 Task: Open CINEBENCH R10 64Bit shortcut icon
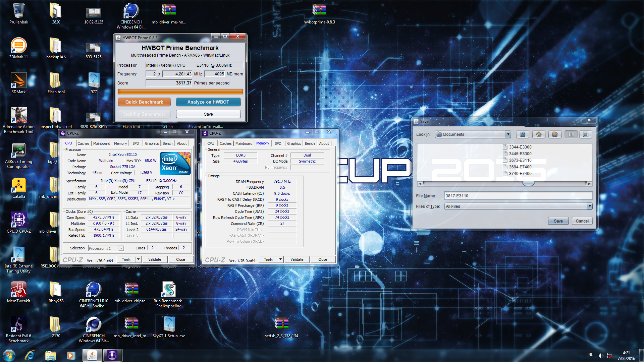(94, 294)
